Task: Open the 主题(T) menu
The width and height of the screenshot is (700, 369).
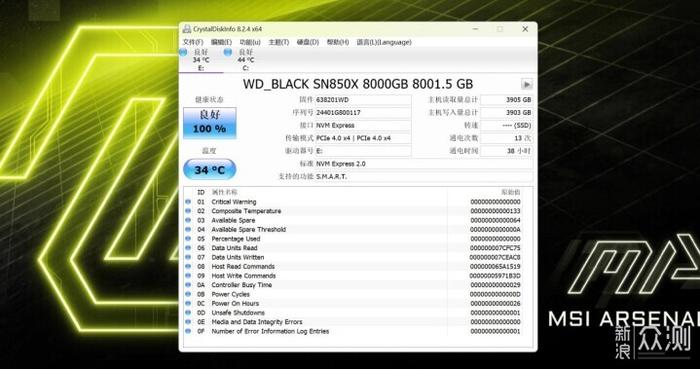Action: pyautogui.click(x=279, y=42)
